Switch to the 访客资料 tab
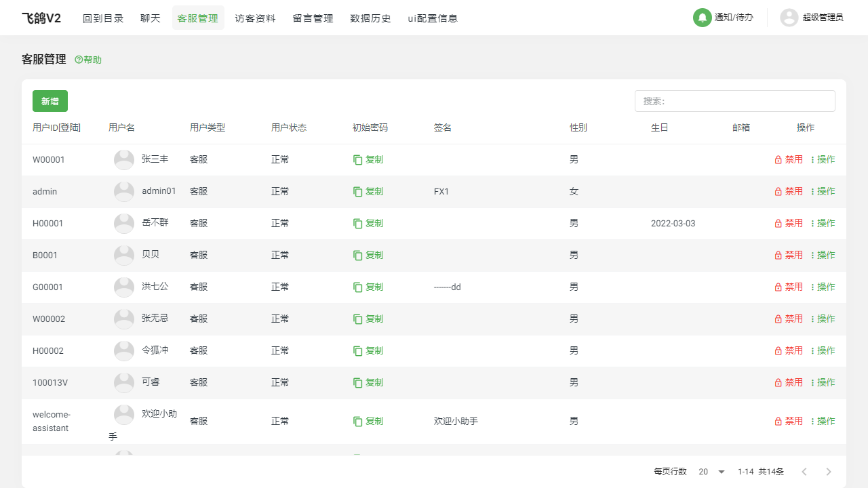868x488 pixels. pos(255,18)
